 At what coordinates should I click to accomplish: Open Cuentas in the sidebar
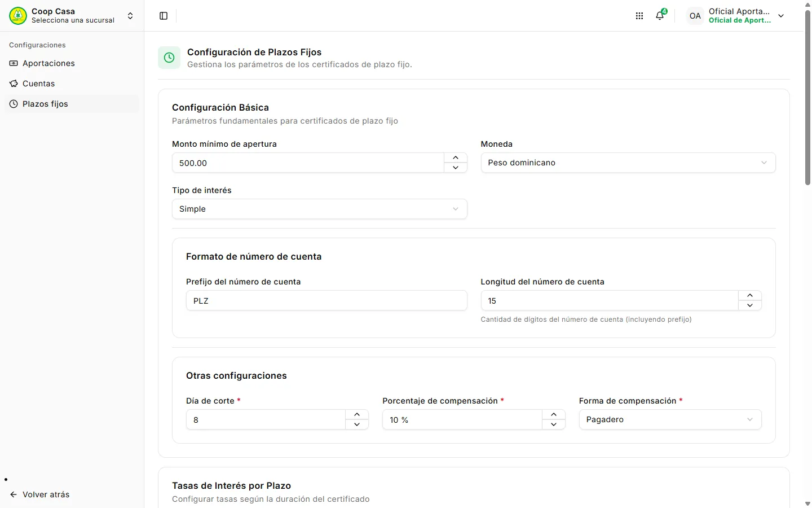point(72,84)
